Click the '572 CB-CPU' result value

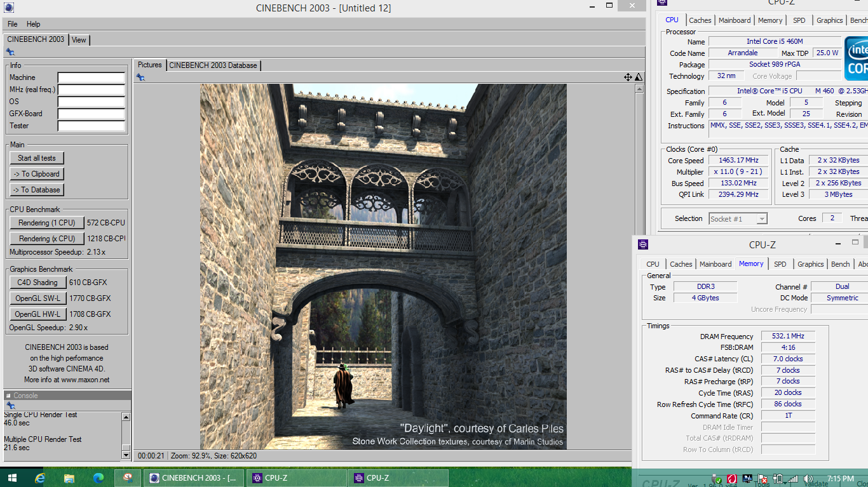click(106, 223)
